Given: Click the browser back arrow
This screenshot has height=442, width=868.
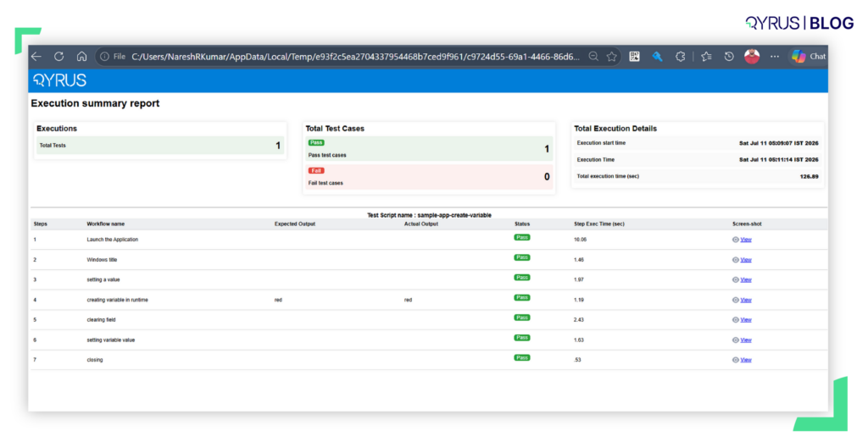Looking at the screenshot, I should [36, 57].
